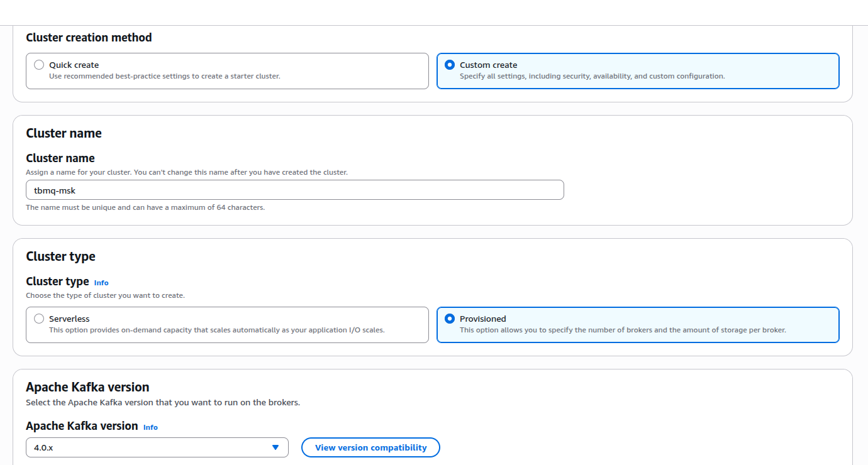The width and height of the screenshot is (868, 465).
Task: Click the Serverless option description text
Action: coord(216,330)
